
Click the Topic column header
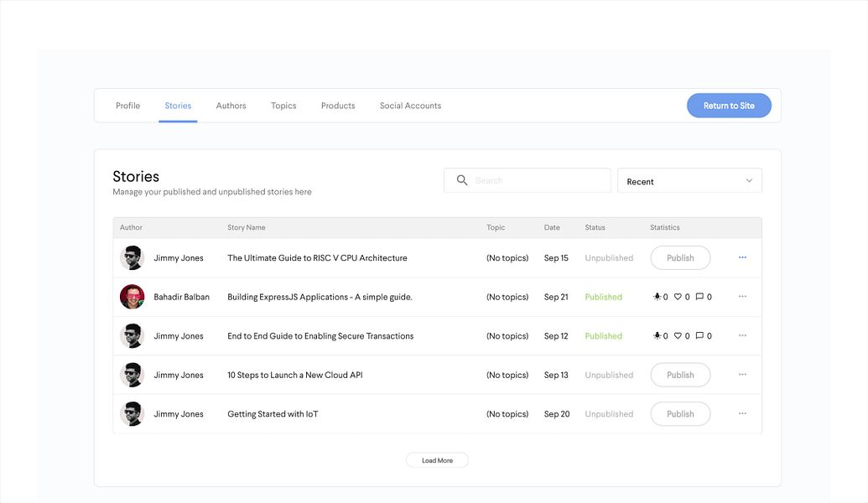tap(496, 227)
